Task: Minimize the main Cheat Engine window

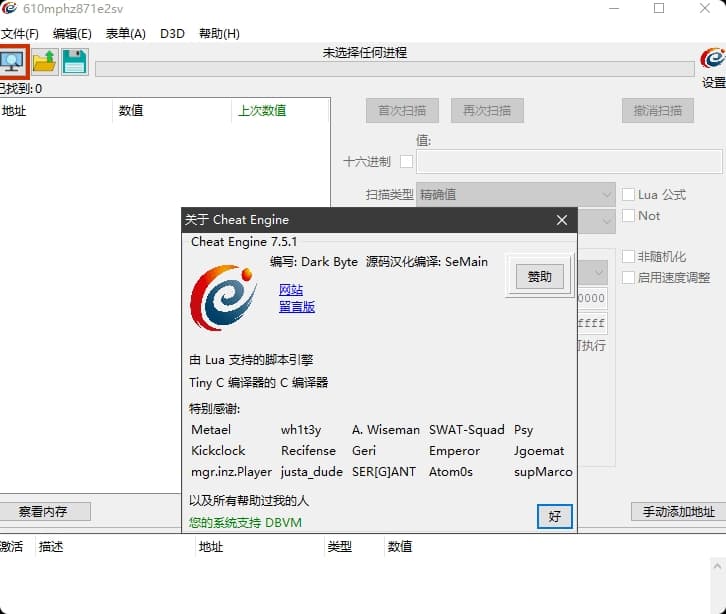Action: (614, 8)
